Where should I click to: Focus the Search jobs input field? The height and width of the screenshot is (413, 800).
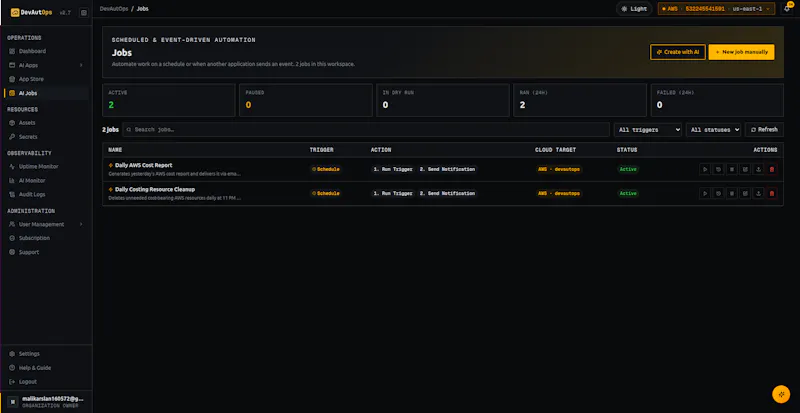point(366,130)
